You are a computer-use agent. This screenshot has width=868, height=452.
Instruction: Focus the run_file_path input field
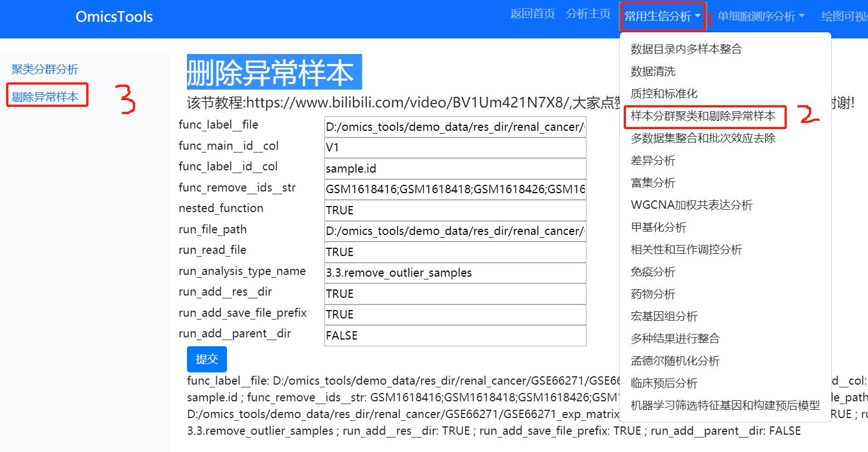click(455, 231)
